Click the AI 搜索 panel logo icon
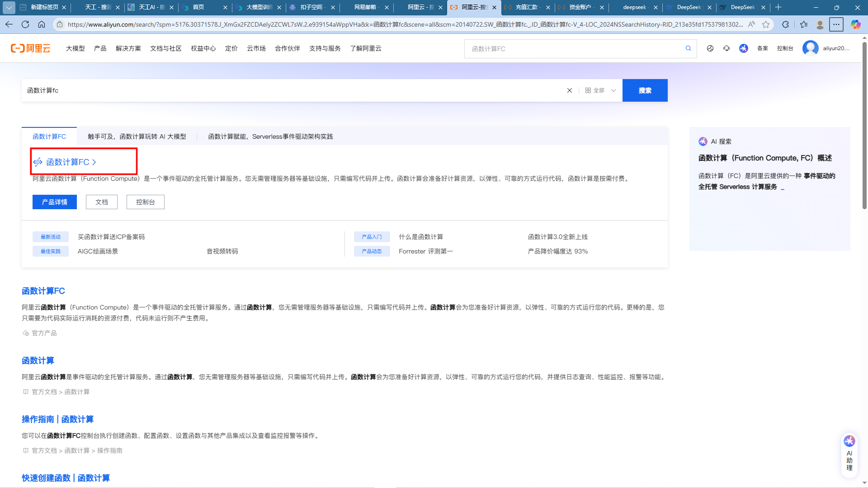This screenshot has width=868, height=488. click(703, 141)
